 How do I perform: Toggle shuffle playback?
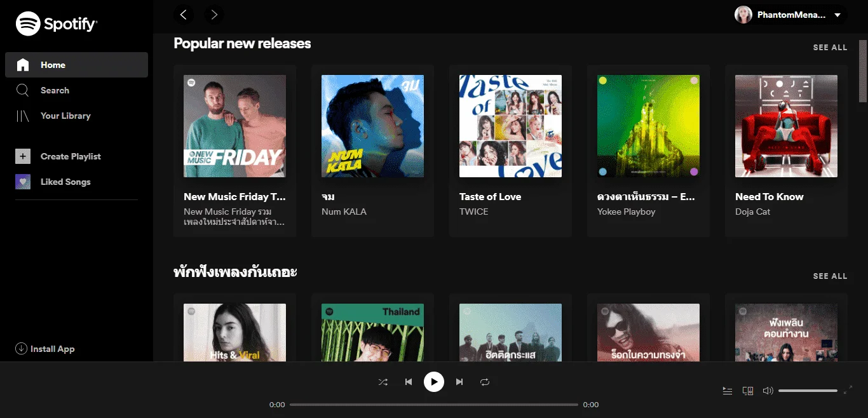point(383,382)
